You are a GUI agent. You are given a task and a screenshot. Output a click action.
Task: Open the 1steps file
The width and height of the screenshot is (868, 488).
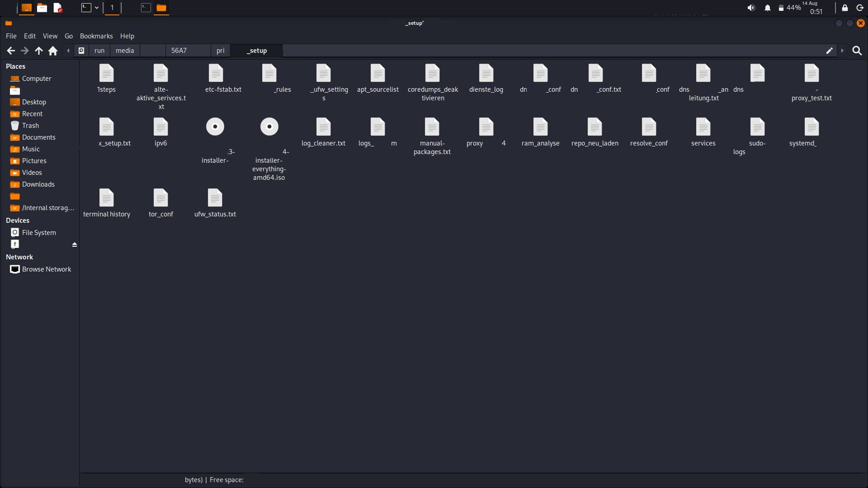(106, 79)
